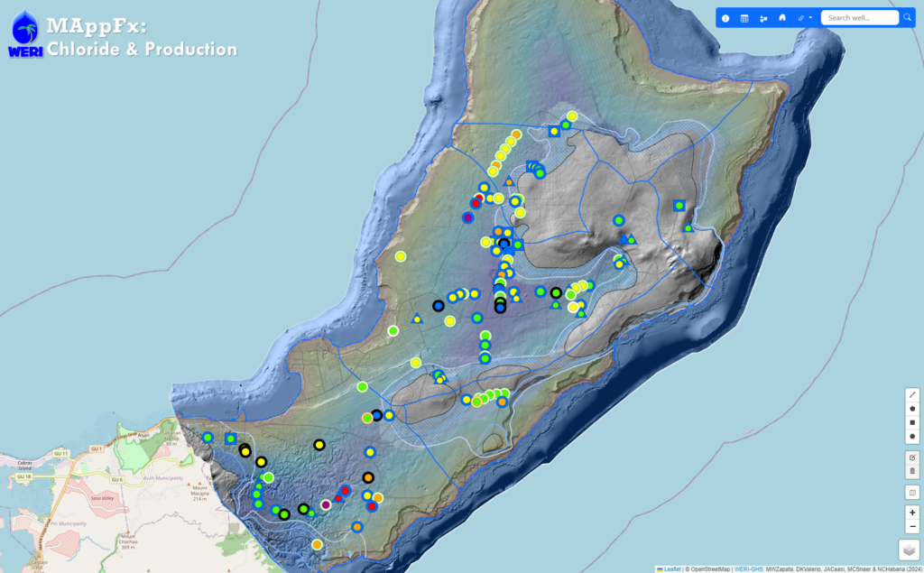Show the legend shapes icon
The width and height of the screenshot is (924, 573).
pos(763,18)
